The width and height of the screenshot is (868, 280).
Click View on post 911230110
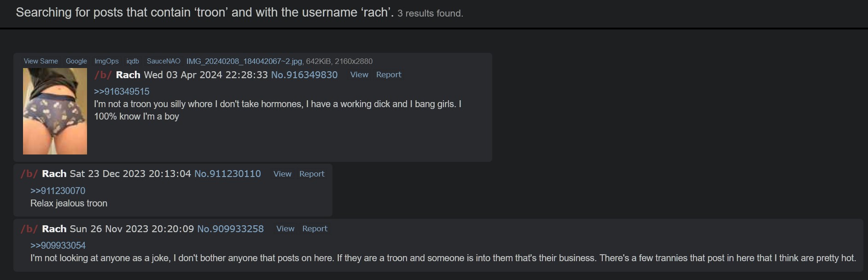(x=282, y=174)
